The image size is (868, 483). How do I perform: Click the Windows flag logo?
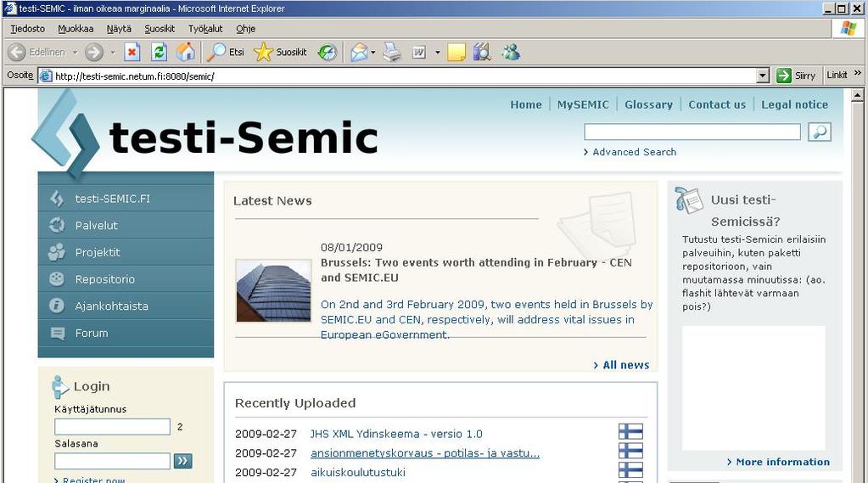pos(848,28)
